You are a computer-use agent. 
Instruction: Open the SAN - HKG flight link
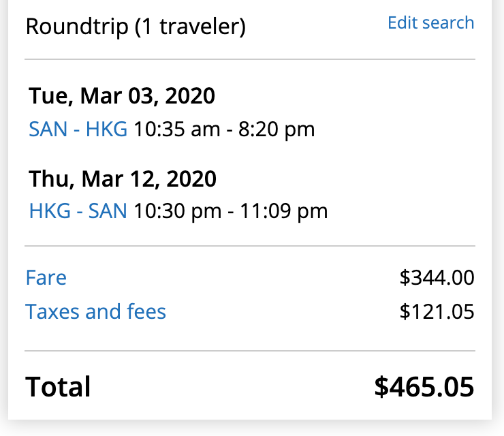tap(78, 129)
